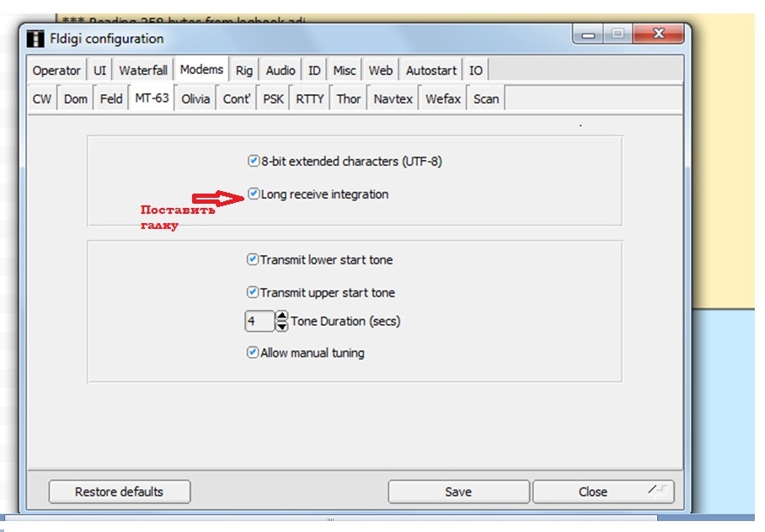Uncheck Transmit upper start tone
The width and height of the screenshot is (765, 532).
coord(252,292)
